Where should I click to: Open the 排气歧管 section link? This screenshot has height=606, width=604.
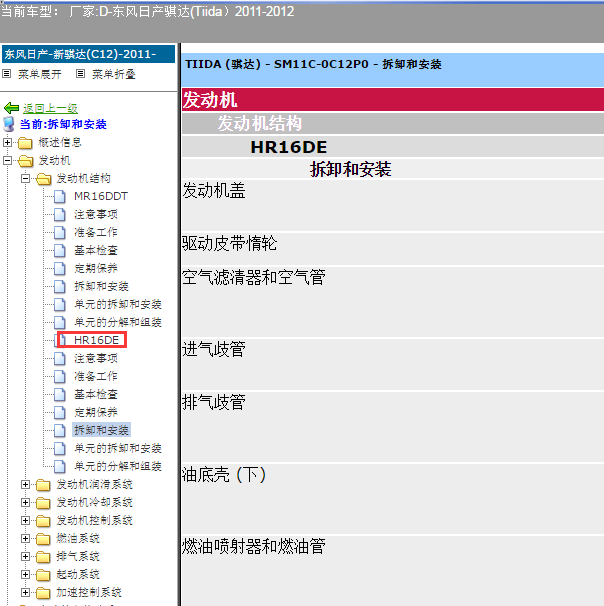[214, 402]
